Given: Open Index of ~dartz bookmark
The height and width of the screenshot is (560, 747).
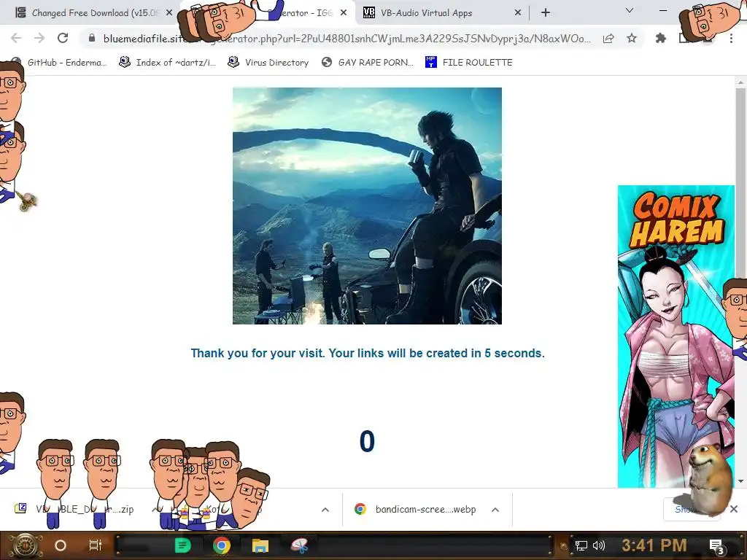Looking at the screenshot, I should click(168, 63).
